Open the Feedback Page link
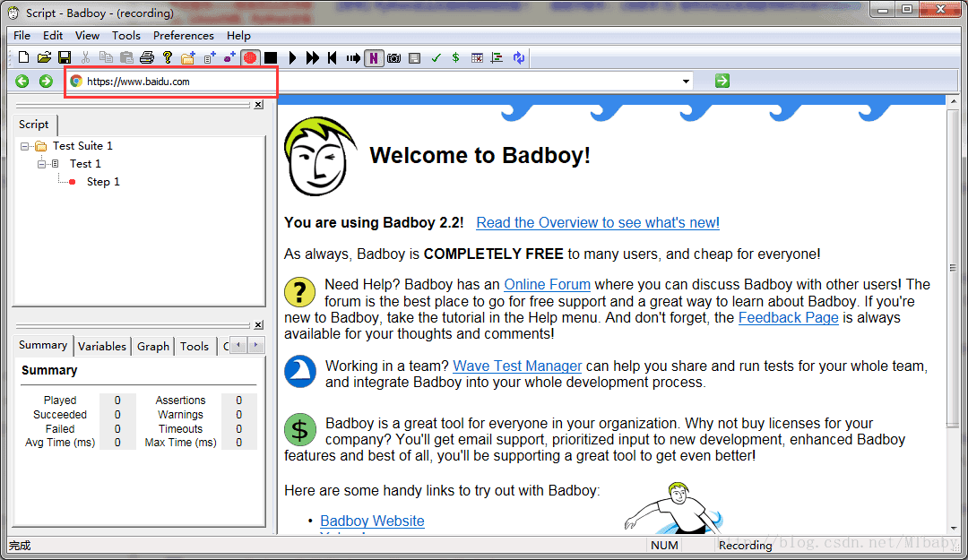 [x=789, y=318]
